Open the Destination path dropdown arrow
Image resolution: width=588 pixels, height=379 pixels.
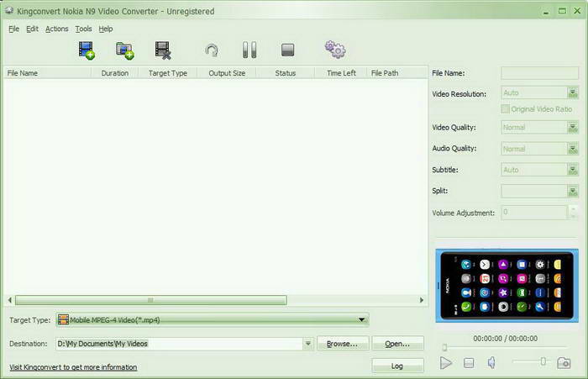point(308,344)
